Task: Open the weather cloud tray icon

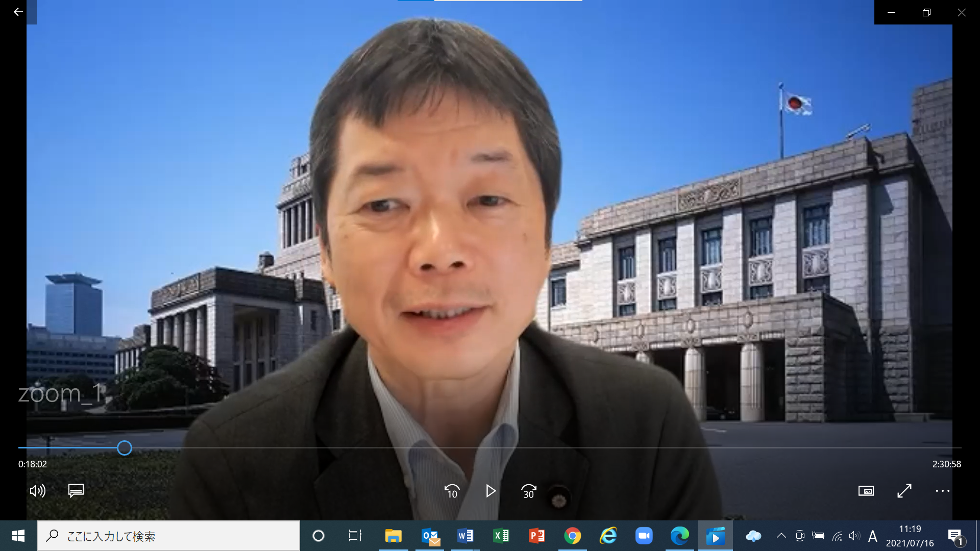Action: coord(753,536)
